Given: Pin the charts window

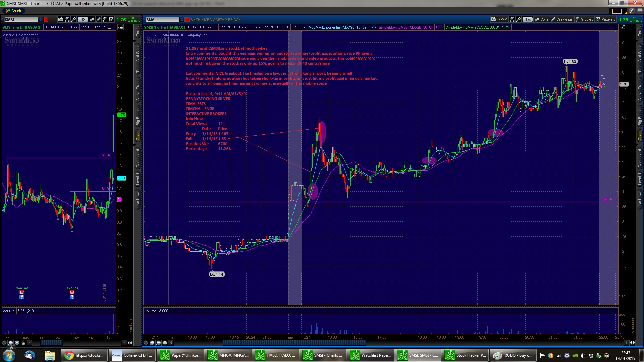Looking at the screenshot, I should click(632, 11).
